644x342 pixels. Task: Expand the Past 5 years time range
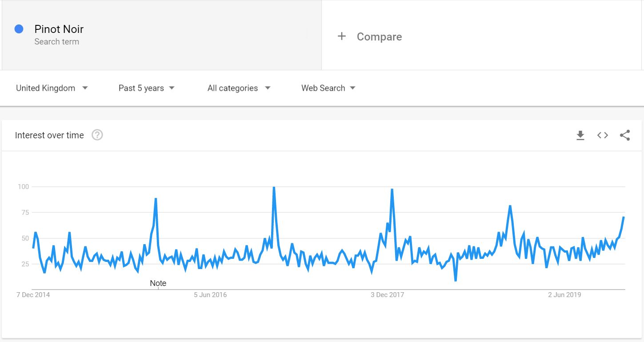[x=147, y=88]
